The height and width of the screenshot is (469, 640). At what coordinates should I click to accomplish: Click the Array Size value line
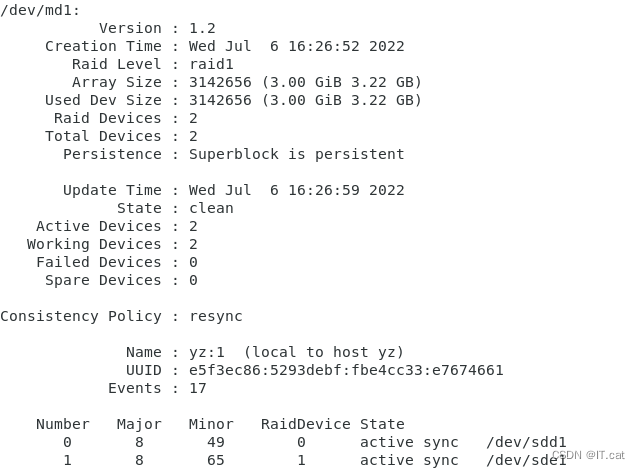[x=305, y=82]
